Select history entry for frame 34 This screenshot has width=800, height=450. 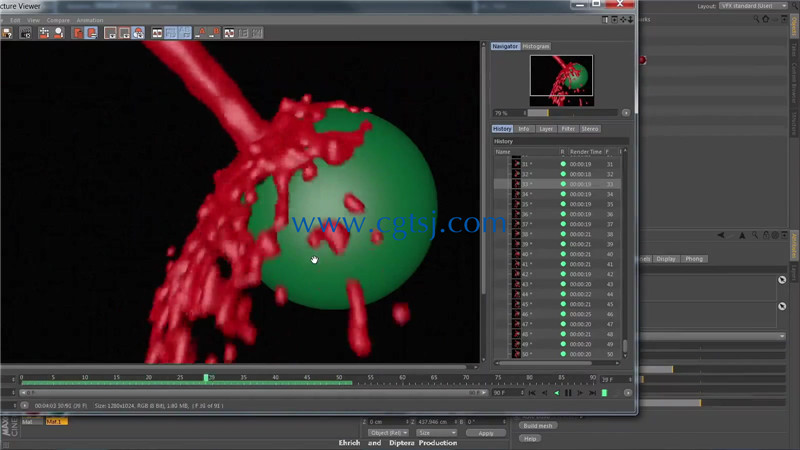(557, 194)
